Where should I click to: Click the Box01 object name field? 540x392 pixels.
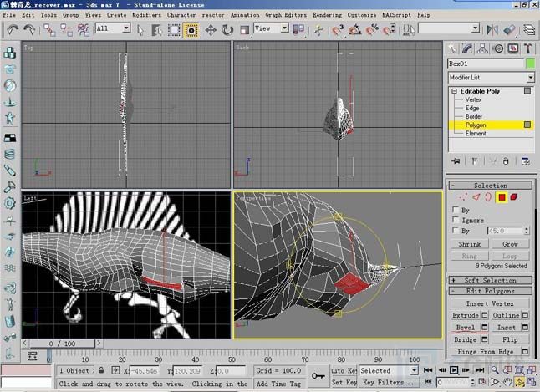(x=486, y=64)
